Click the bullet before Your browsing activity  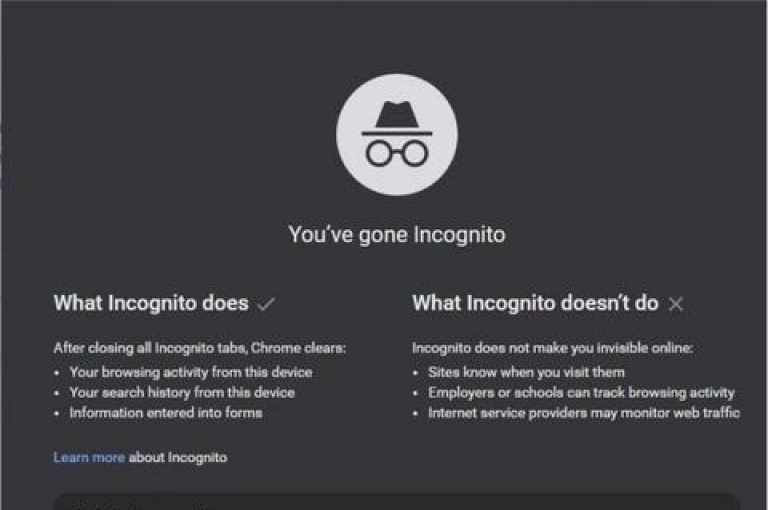[57, 373]
